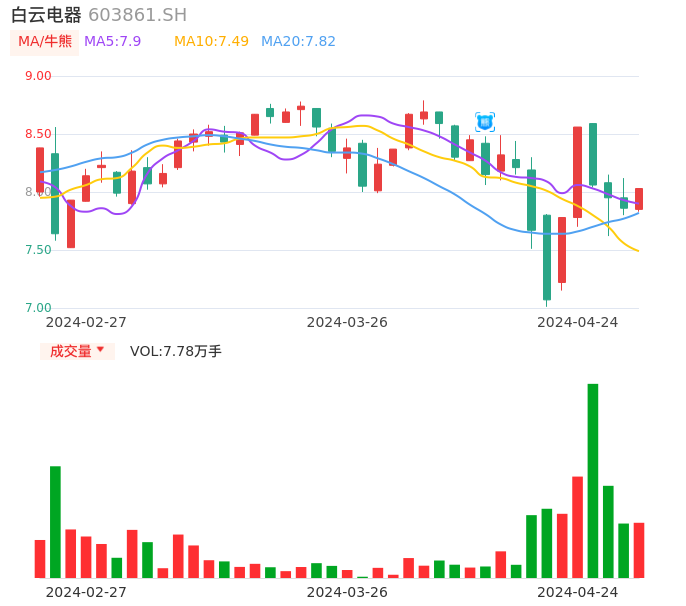Click the 2024-03-26 date under volume chart

[347, 592]
